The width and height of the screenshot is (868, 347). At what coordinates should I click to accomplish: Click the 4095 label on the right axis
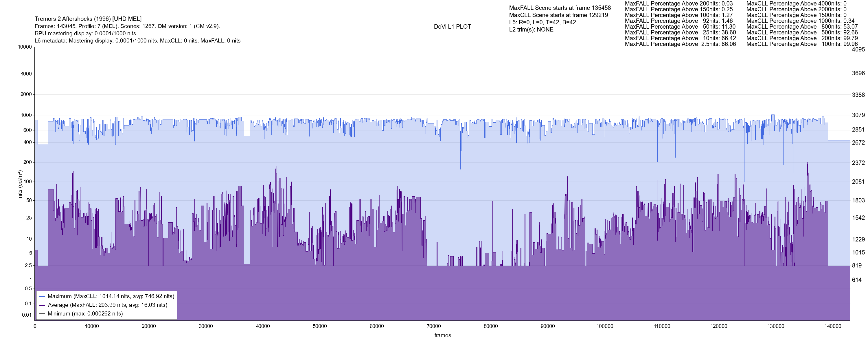pyautogui.click(x=858, y=49)
